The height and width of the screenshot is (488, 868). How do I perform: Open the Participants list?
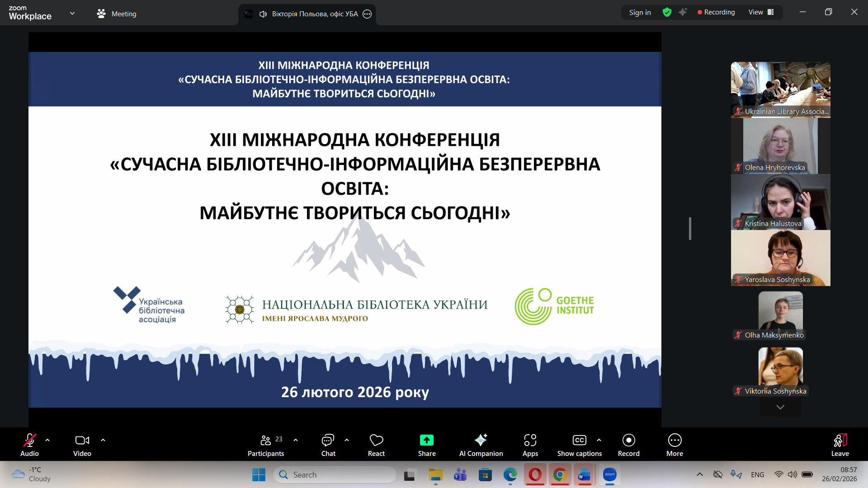tap(266, 445)
